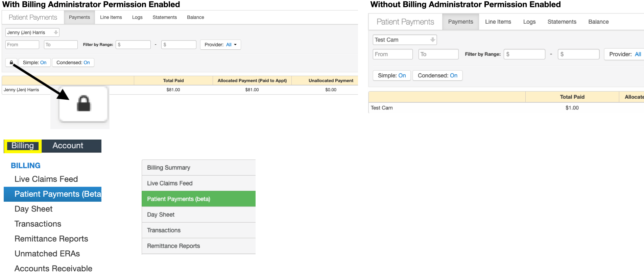Open Accounts Receivable in Billing menu
This screenshot has width=644, height=273.
pos(53,268)
